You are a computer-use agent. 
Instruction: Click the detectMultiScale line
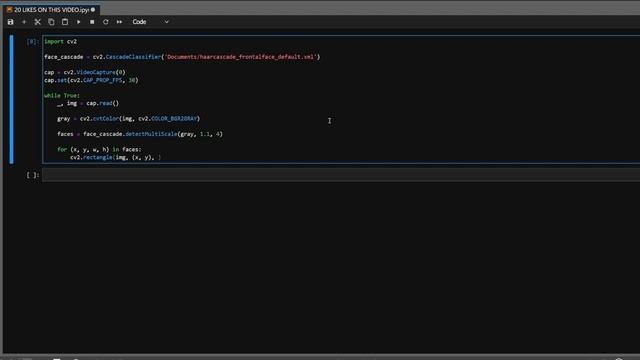click(x=140, y=134)
